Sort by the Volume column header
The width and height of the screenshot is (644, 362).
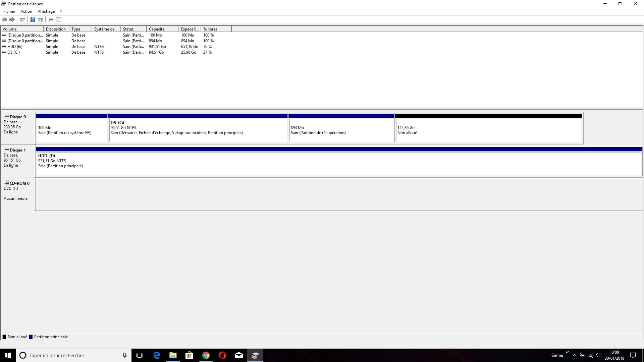click(x=22, y=29)
